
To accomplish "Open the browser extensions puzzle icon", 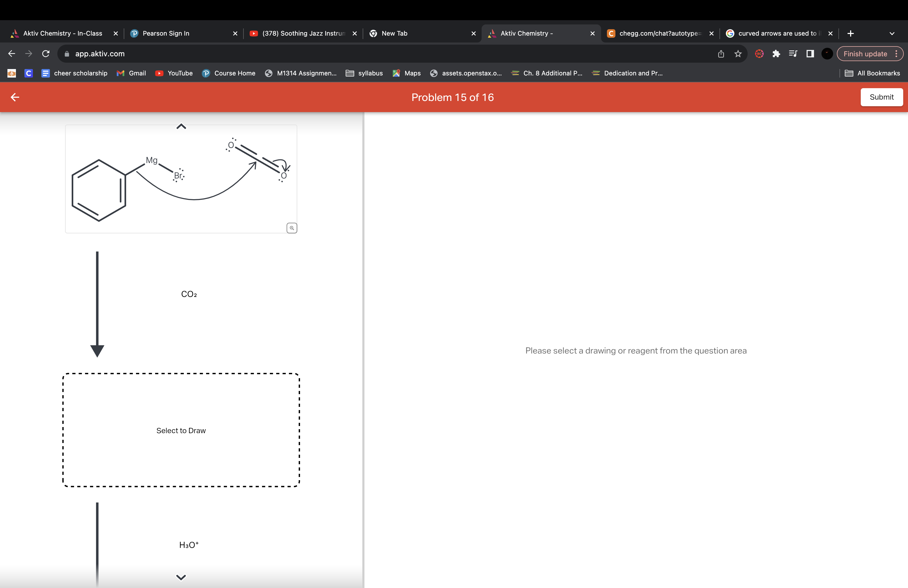I will coord(776,53).
